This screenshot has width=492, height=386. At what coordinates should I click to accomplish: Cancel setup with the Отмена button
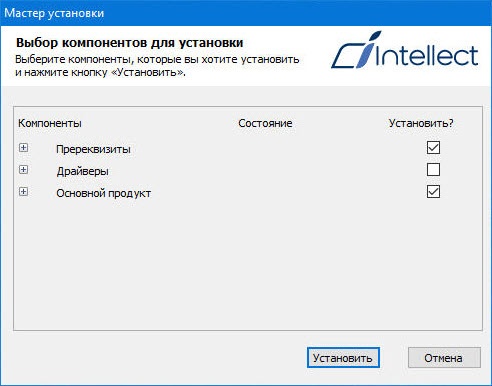click(444, 358)
